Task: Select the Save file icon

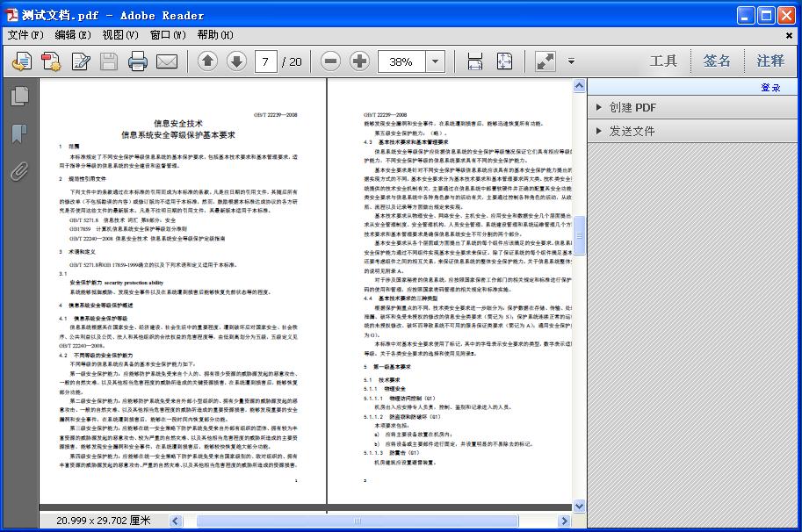Action: pos(107,61)
